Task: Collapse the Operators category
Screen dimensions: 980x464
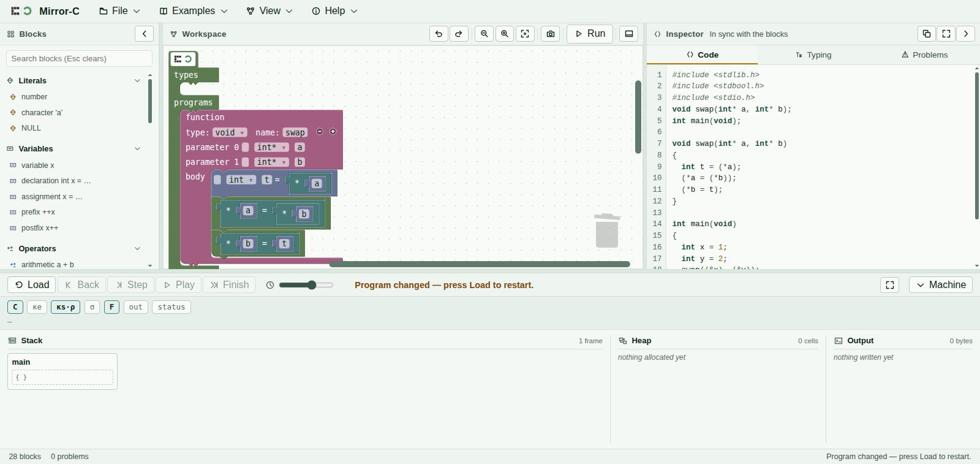Action: [x=137, y=248]
